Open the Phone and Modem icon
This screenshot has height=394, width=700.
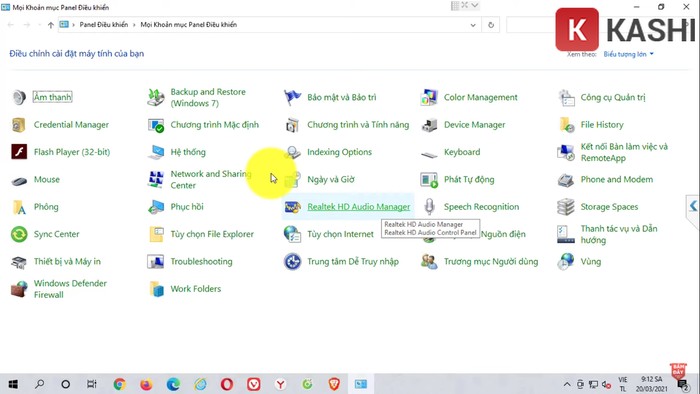[x=566, y=180]
